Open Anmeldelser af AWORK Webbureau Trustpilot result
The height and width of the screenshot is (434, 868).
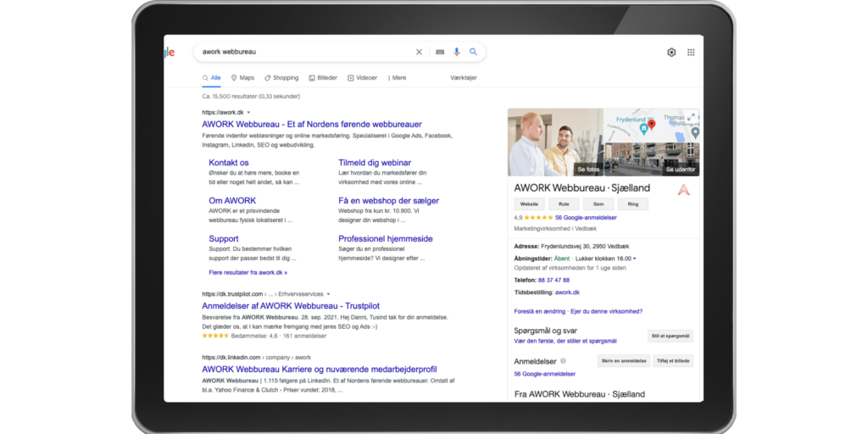click(291, 306)
